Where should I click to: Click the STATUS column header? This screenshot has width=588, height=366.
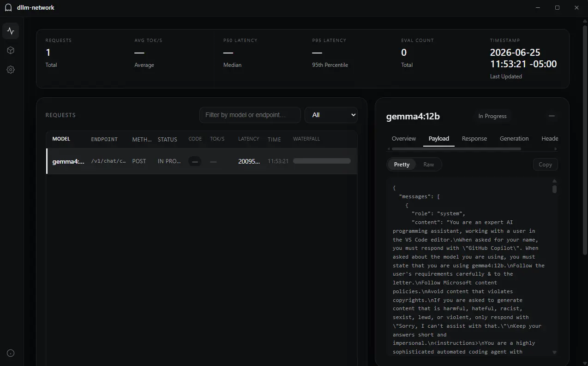coord(168,139)
